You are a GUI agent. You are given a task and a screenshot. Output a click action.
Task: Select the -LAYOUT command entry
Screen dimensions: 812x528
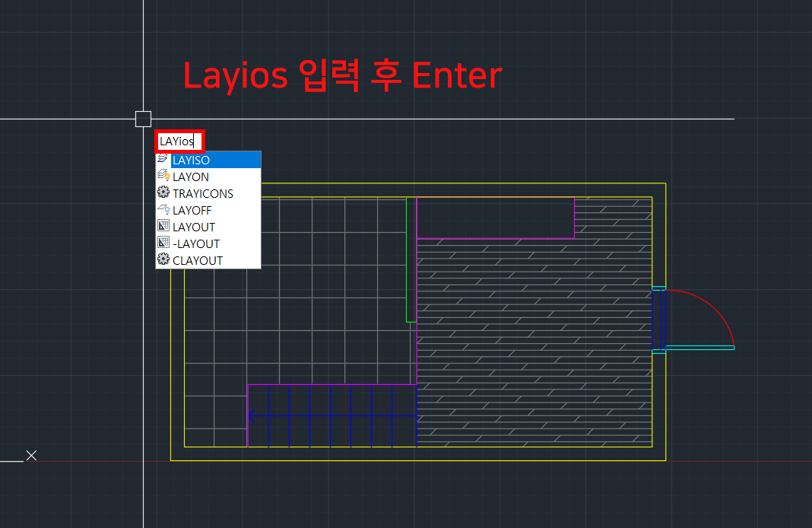point(208,243)
